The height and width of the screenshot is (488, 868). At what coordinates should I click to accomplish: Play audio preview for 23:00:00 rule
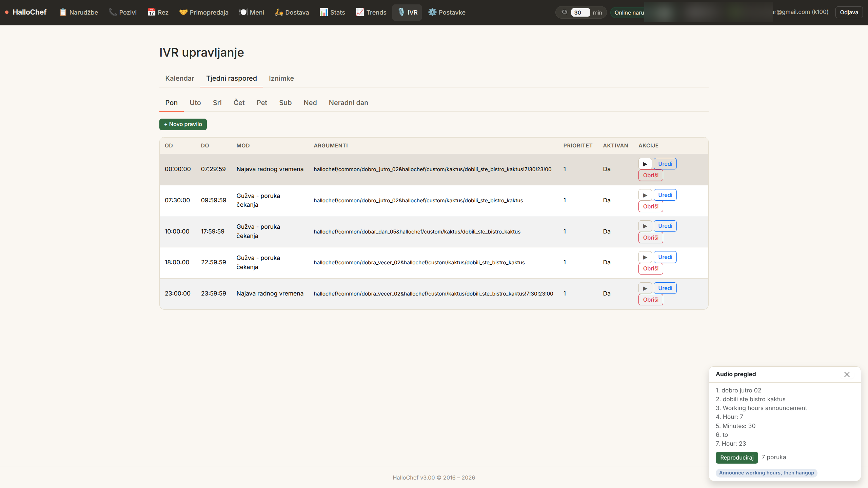tap(645, 288)
